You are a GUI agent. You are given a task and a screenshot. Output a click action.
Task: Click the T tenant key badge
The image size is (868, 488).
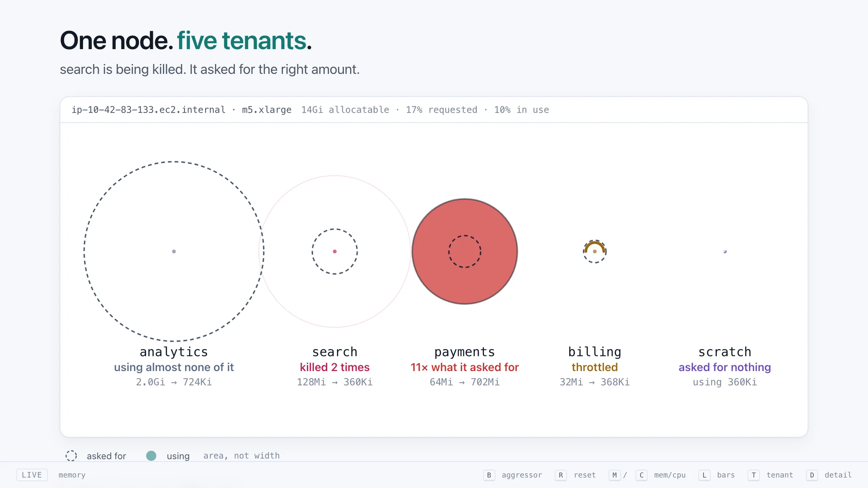tap(754, 475)
